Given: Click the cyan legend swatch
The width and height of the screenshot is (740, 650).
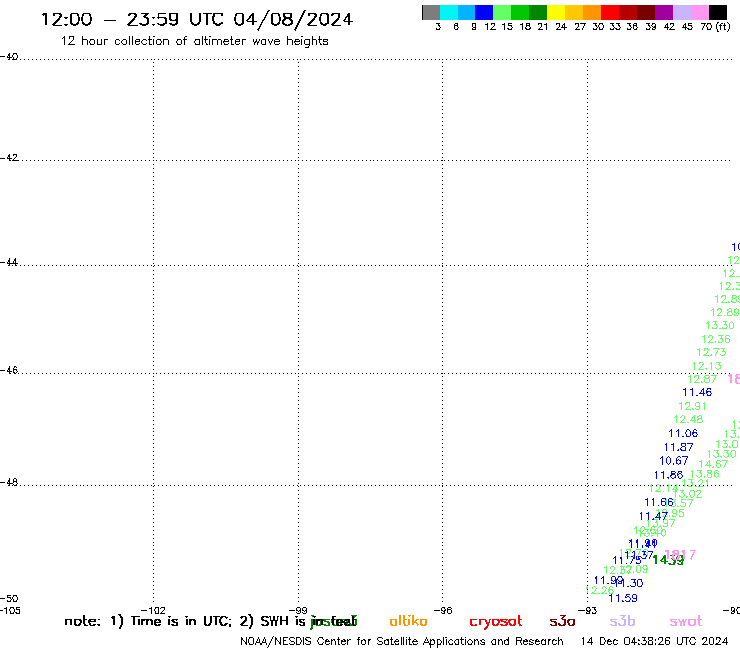Looking at the screenshot, I should 449,12.
